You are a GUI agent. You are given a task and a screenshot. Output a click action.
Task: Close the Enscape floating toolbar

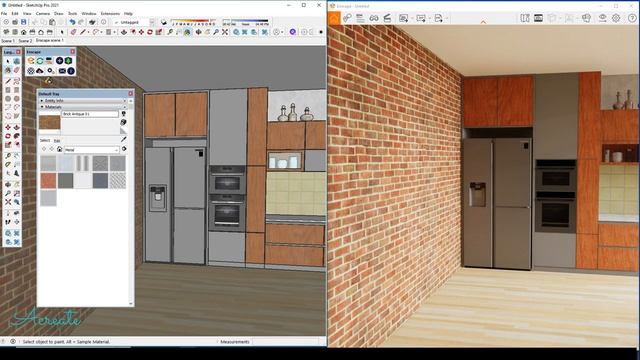point(73,51)
